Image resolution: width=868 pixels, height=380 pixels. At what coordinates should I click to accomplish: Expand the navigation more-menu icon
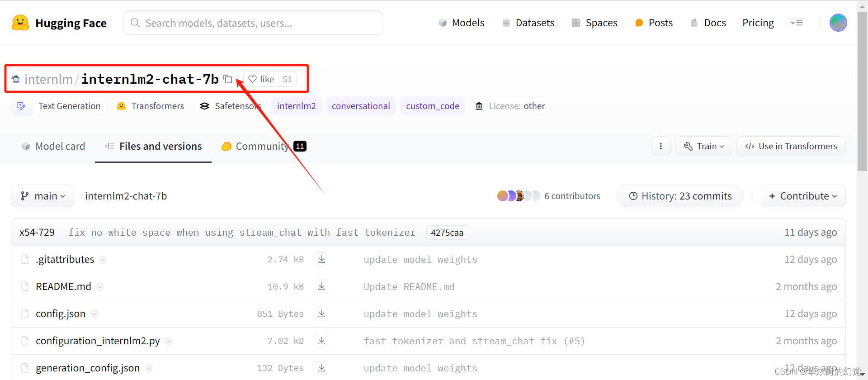pyautogui.click(x=797, y=23)
